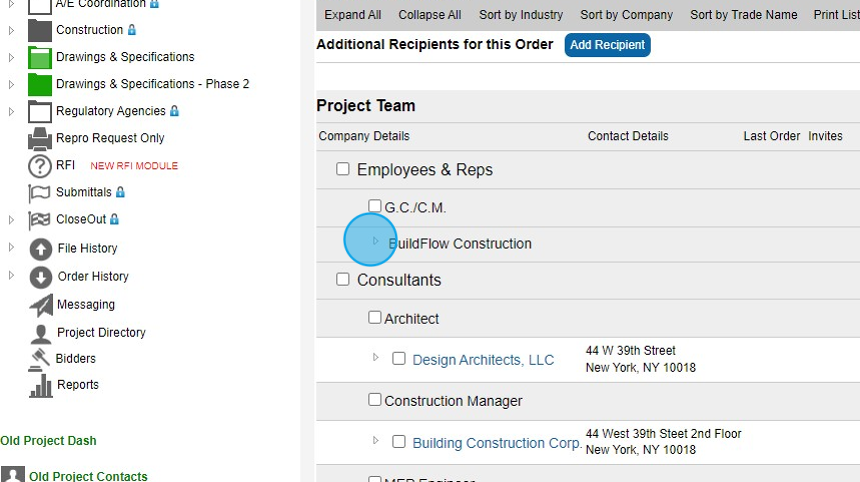This screenshot has height=482, width=860.
Task: Click the Repro Request Only printer icon
Action: click(40, 138)
